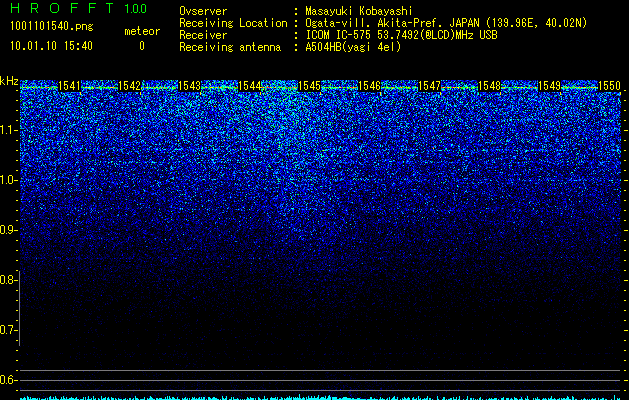The height and width of the screenshot is (400, 629).
Task: Click the meteor count value 0
Action: 142,46
